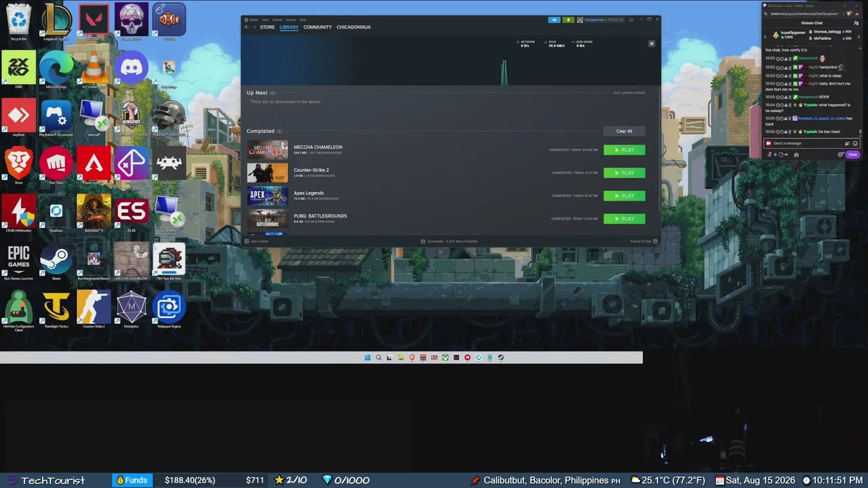The image size is (868, 488).
Task: Open the Valorant desktop shortcut
Action: (x=94, y=20)
